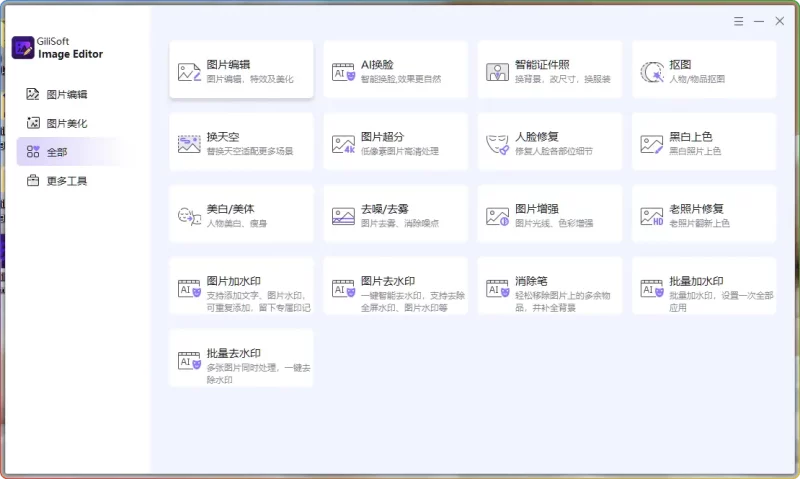Click 黑白上色 card title text
The height and width of the screenshot is (479, 800).
click(x=691, y=137)
